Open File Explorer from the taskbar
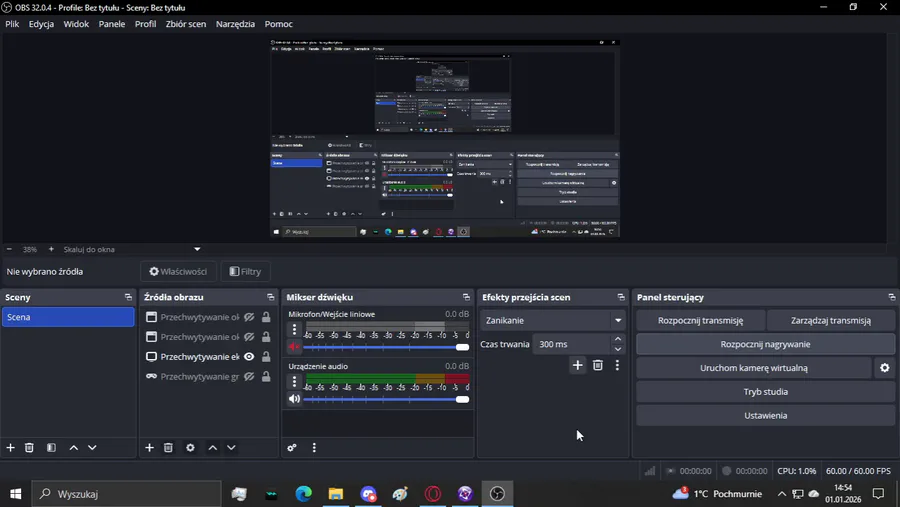900x507 pixels. [336, 494]
